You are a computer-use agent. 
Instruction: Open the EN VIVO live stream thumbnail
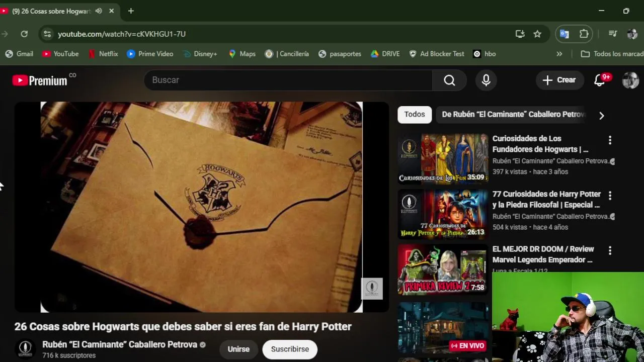[x=443, y=327]
